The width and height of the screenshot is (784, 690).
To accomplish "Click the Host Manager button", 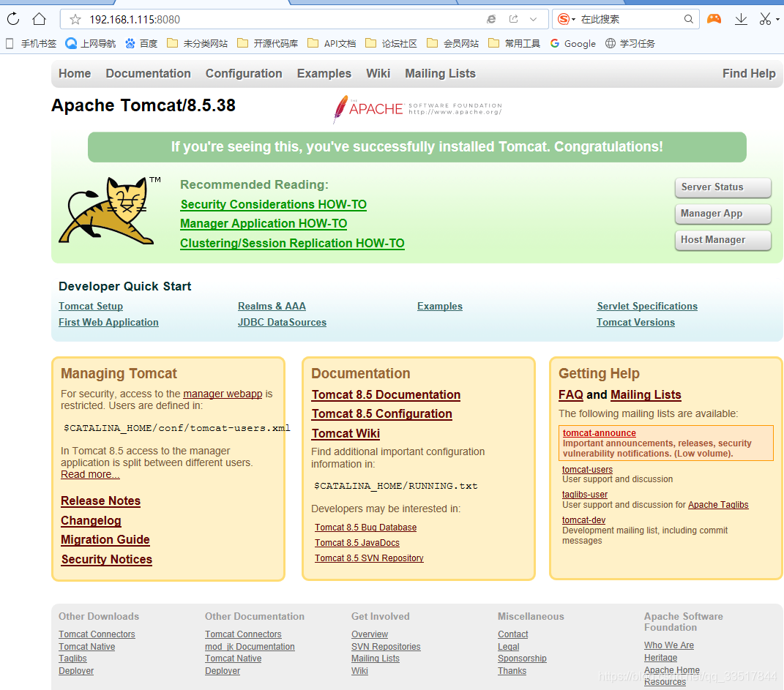I will tap(723, 240).
